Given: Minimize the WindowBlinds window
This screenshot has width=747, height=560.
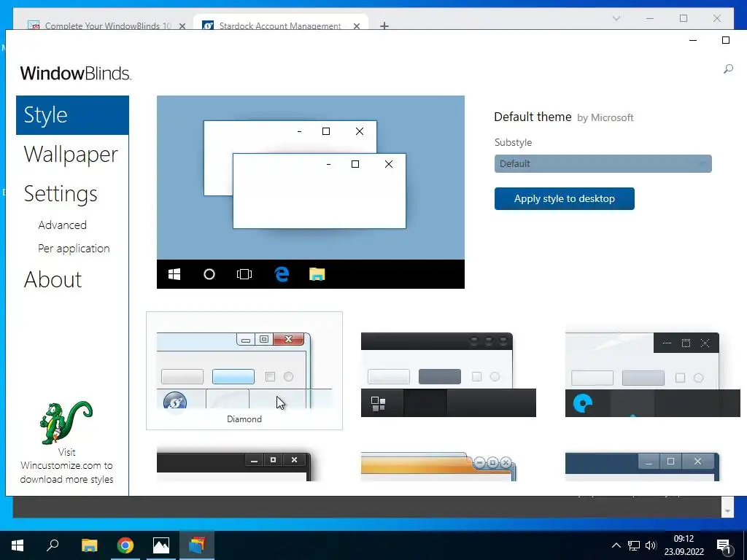Looking at the screenshot, I should [693, 41].
